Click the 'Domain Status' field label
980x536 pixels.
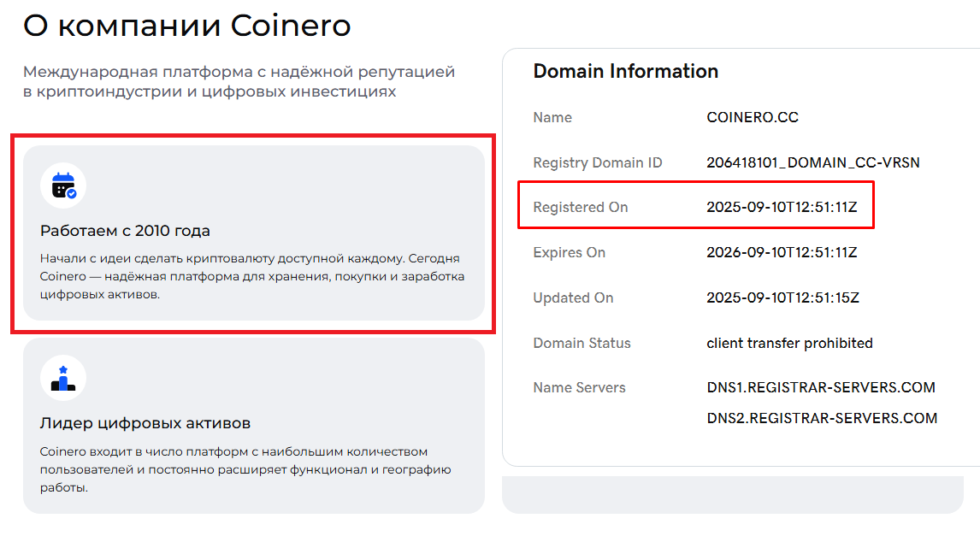pyautogui.click(x=582, y=343)
